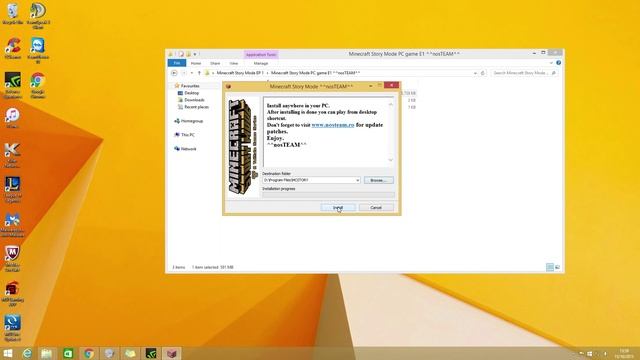Click the Recycle Bin desktop icon
Image resolution: width=640 pixels, height=360 pixels.
click(13, 13)
